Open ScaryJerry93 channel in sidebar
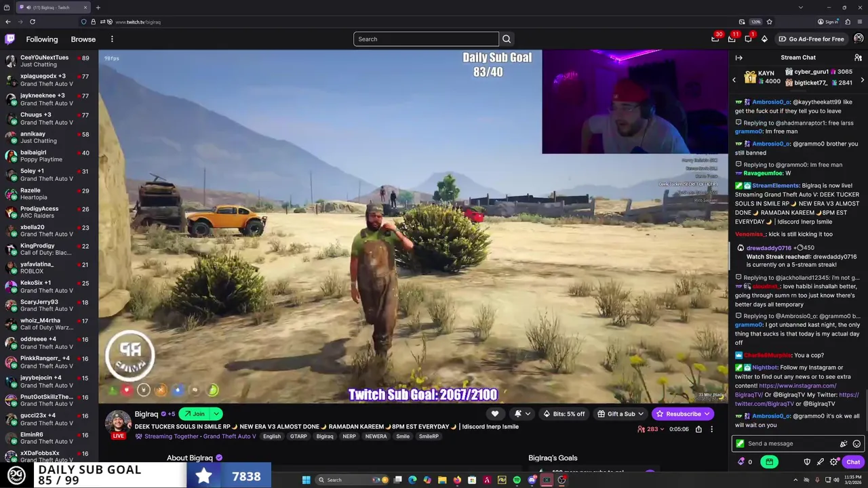Screen dimensions: 868x488 point(47,306)
